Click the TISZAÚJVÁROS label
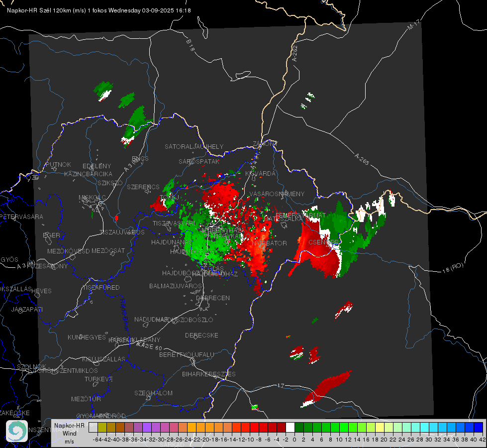The image size is (487, 448). (122, 232)
